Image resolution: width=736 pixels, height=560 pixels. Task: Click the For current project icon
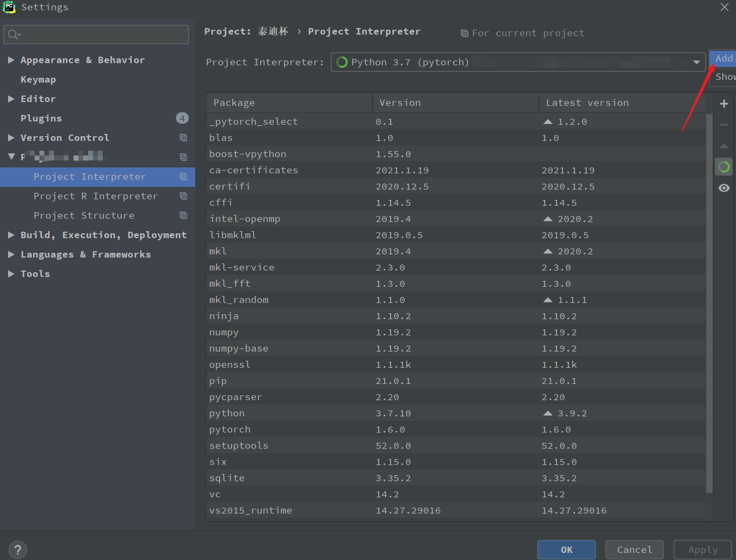(x=464, y=33)
